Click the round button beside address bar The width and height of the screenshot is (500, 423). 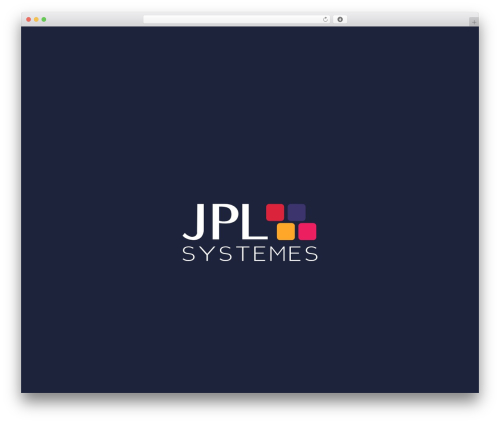(x=340, y=20)
